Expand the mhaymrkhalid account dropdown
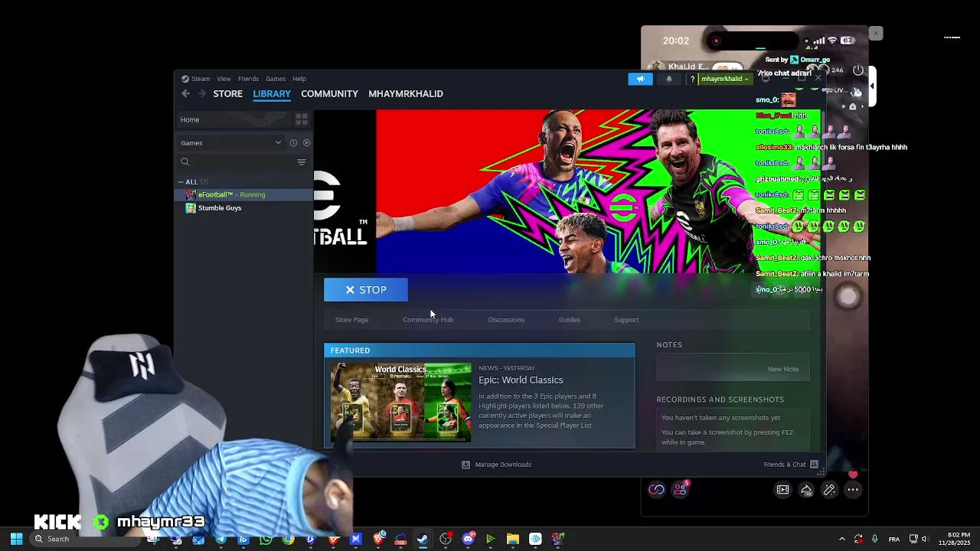Image resolution: width=980 pixels, height=551 pixels. [724, 79]
